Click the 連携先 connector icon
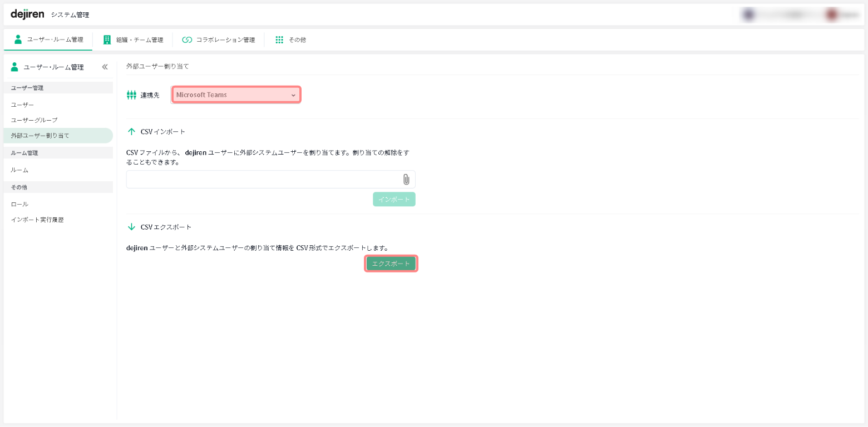 (131, 95)
